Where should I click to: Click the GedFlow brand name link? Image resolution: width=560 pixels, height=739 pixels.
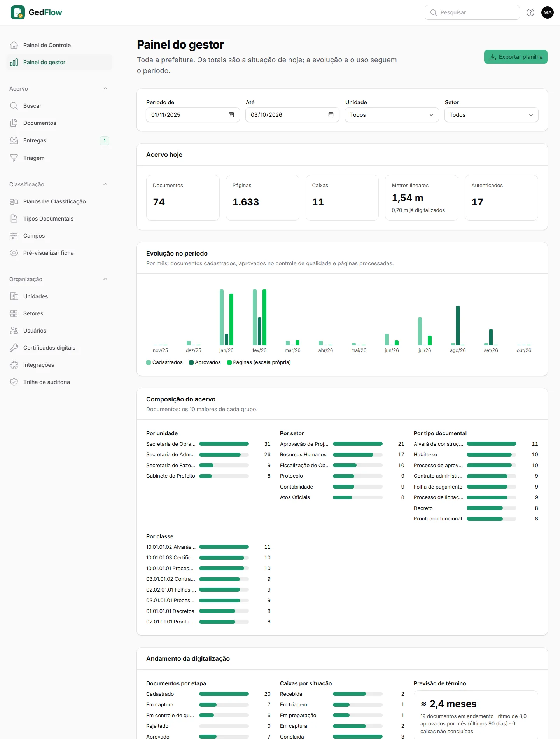(45, 12)
